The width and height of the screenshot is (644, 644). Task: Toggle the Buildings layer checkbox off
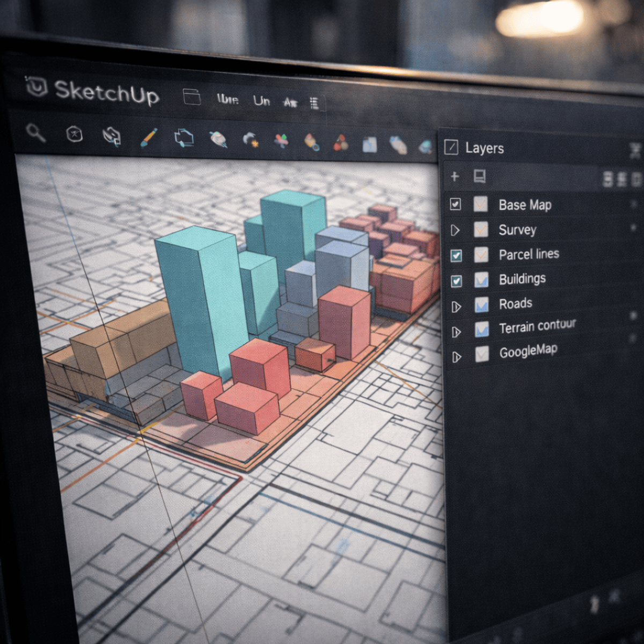click(x=457, y=280)
